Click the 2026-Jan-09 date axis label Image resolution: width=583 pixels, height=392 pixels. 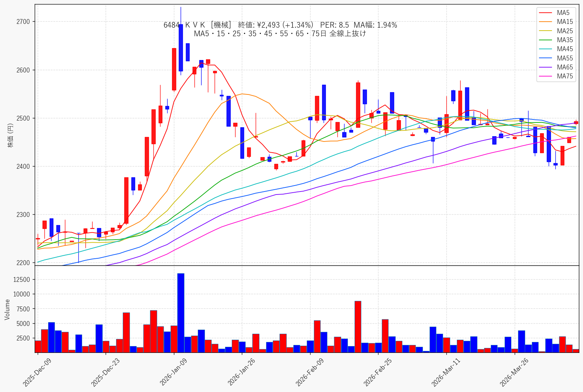coord(174,372)
